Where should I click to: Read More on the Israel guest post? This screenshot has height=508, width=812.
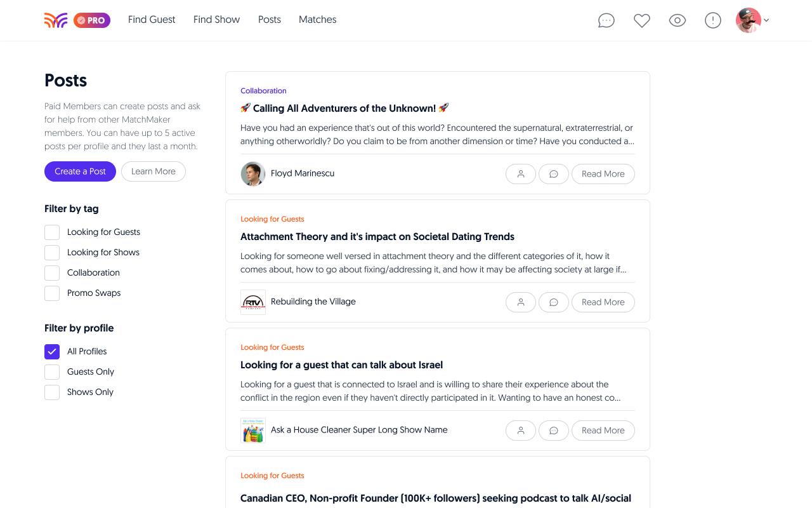coord(603,431)
